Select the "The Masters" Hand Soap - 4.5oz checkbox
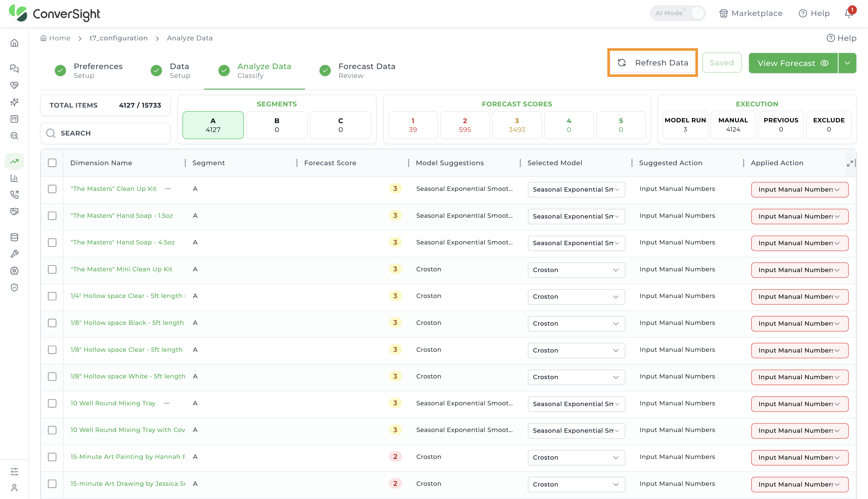The image size is (868, 499). (x=52, y=243)
